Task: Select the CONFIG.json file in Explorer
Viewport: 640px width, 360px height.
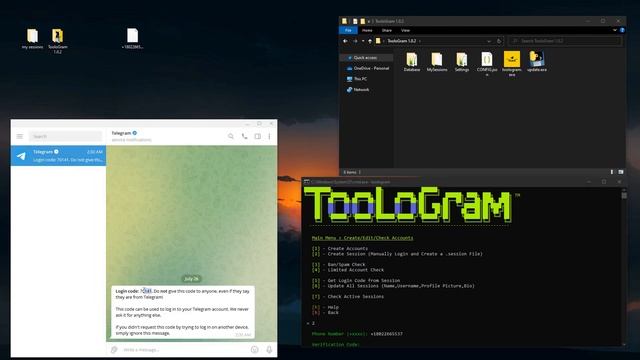Action: [487, 64]
